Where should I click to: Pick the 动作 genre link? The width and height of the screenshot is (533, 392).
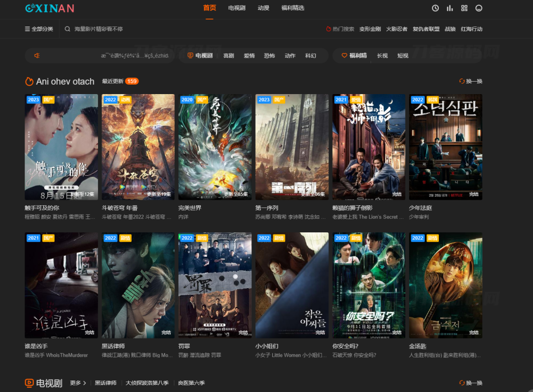pos(290,56)
